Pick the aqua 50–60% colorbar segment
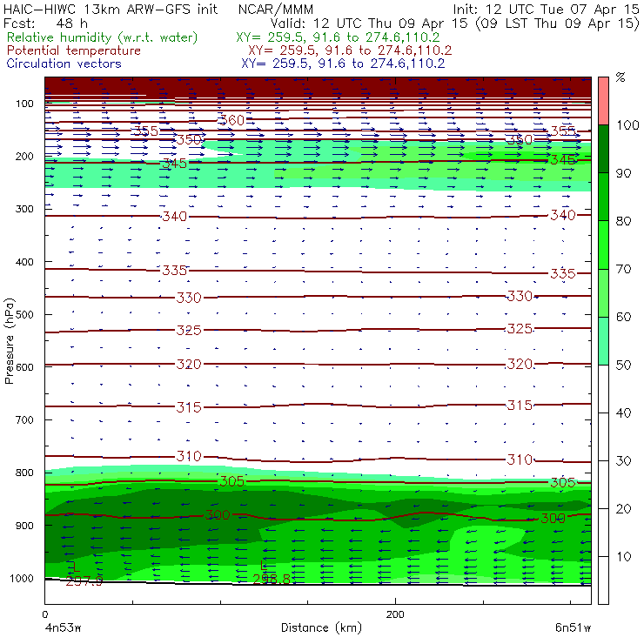This screenshot has height=644, width=644. coord(603,340)
